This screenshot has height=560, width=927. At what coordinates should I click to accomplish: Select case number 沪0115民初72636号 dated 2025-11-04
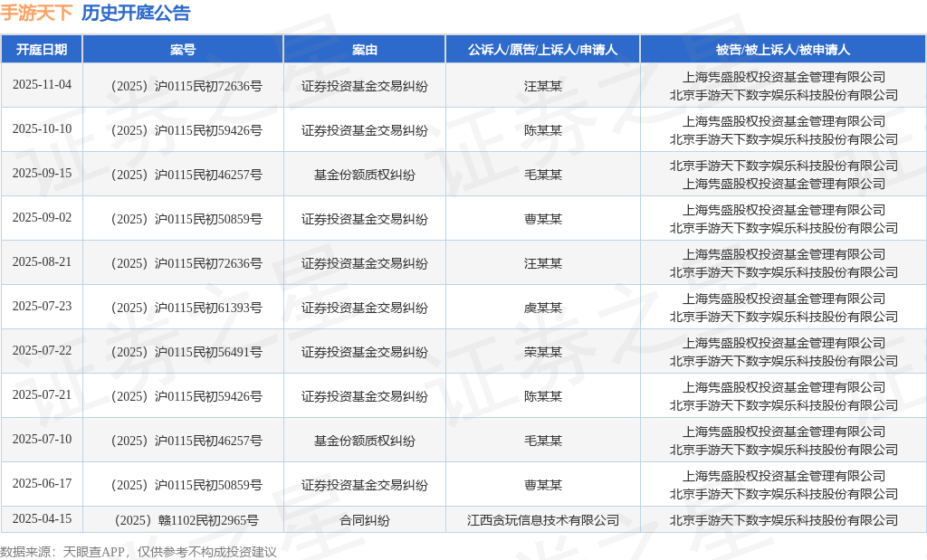[x=186, y=86]
